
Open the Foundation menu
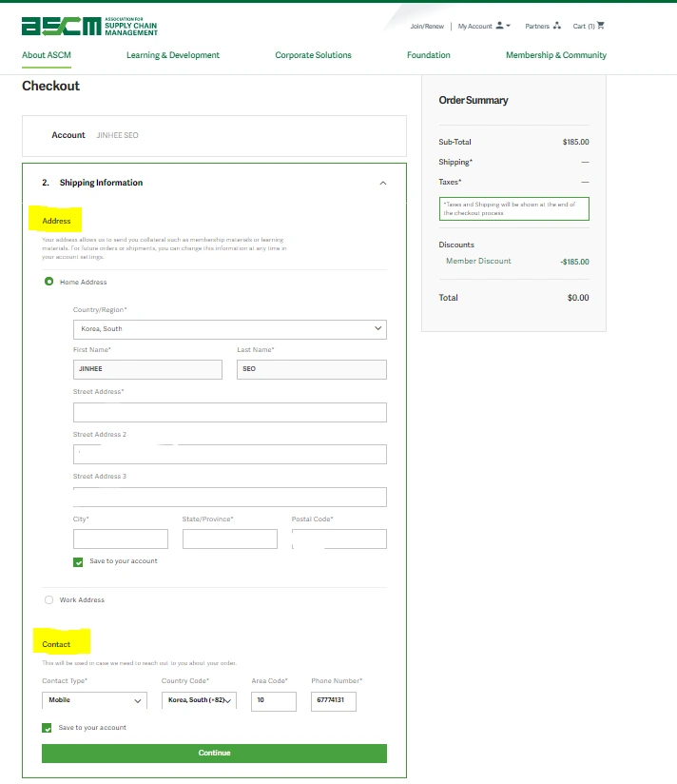[429, 55]
